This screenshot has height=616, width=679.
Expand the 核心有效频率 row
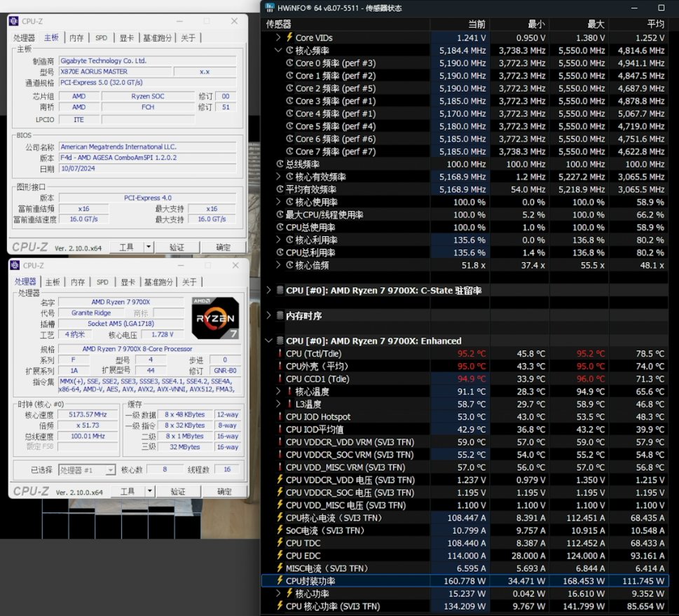pos(278,177)
